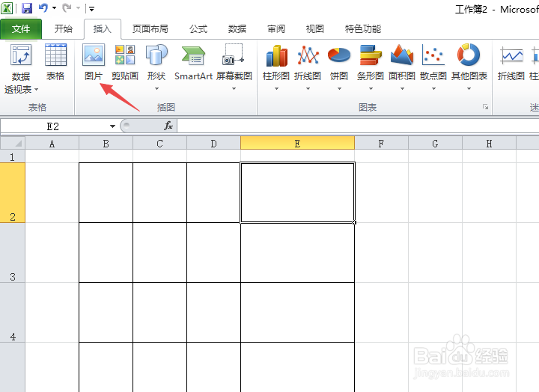This screenshot has height=392, width=539.
Task: Insert a Picture (图片) from file
Action: tap(94, 63)
